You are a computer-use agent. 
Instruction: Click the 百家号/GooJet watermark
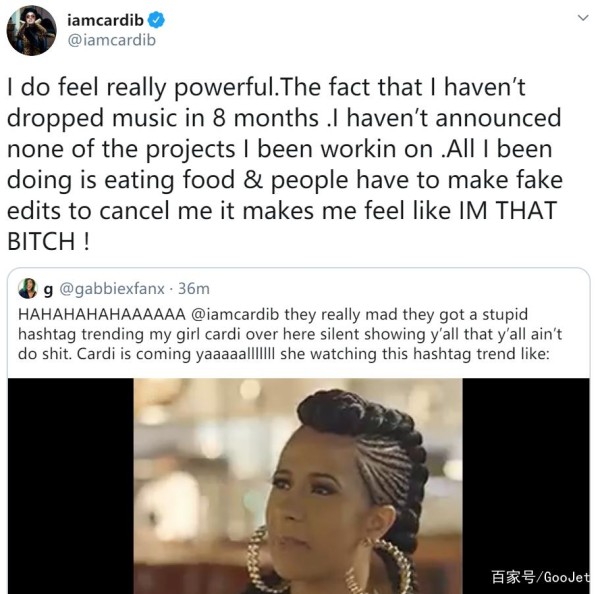click(x=540, y=577)
